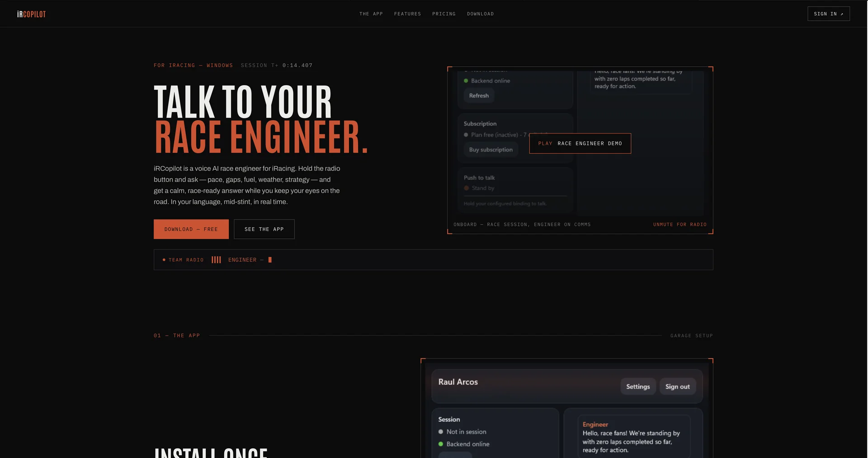Click the Sign out button in app screenshot
868x458 pixels.
677,386
